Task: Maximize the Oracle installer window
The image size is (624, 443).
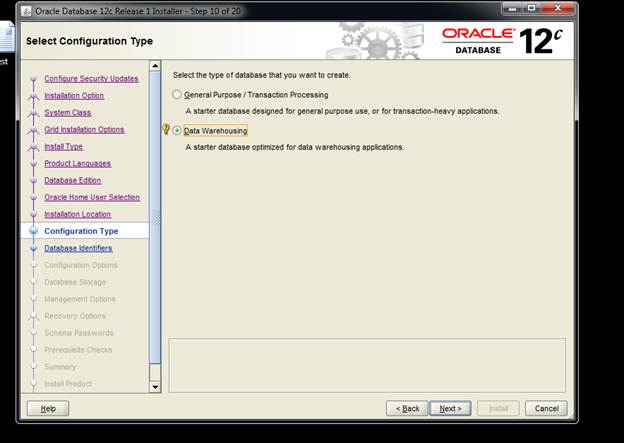Action: (x=532, y=8)
